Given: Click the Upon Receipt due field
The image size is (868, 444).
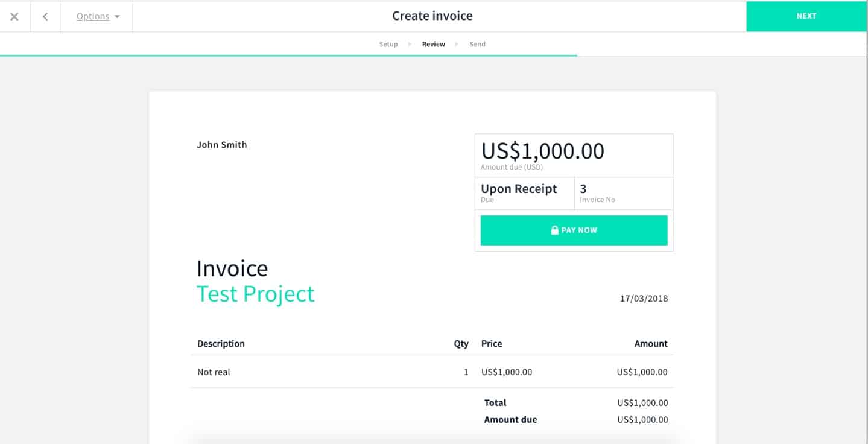Looking at the screenshot, I should pos(519,189).
